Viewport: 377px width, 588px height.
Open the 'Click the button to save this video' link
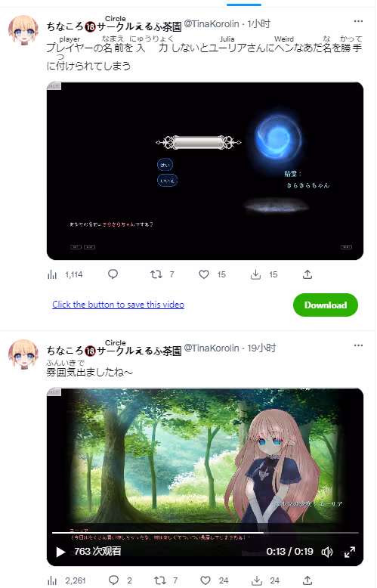point(118,305)
